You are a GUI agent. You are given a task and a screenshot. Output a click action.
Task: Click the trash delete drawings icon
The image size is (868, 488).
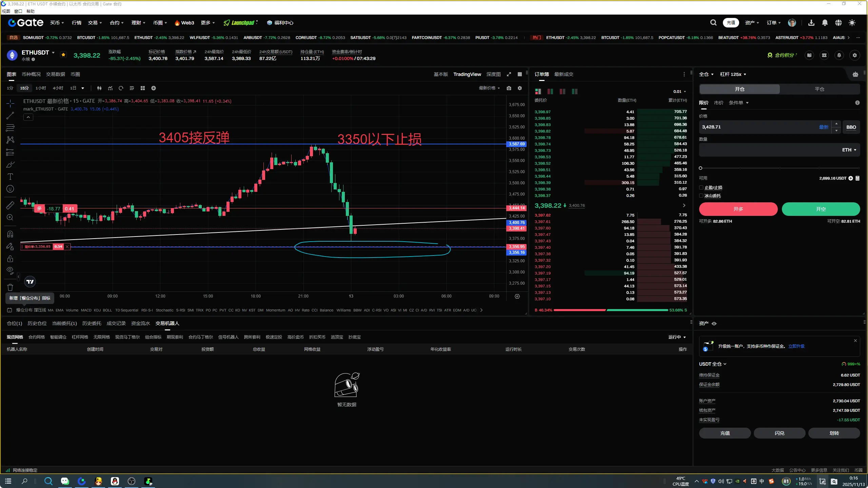click(x=10, y=287)
